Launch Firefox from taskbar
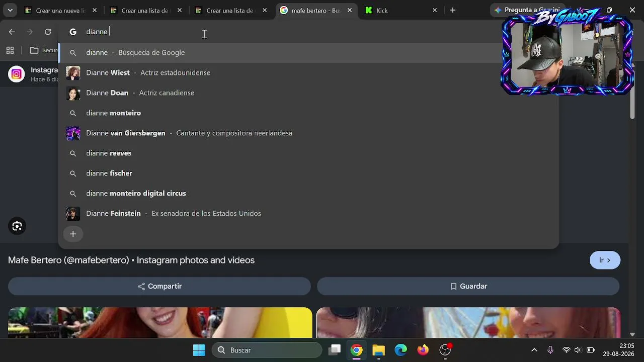 423,350
